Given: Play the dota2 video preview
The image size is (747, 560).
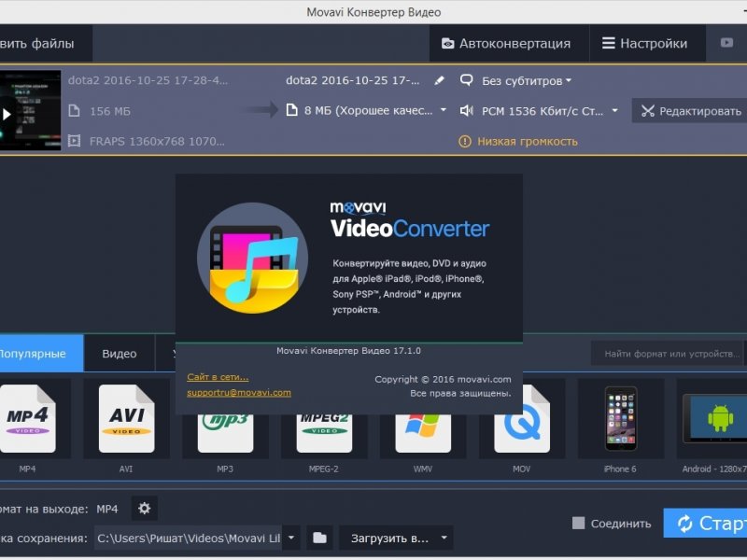Looking at the screenshot, I should [7, 114].
